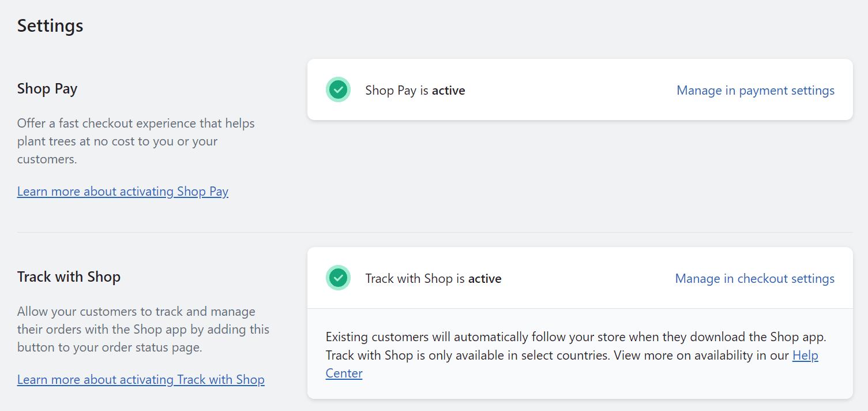Select the Shop Pay section title
The image size is (868, 411).
click(47, 88)
